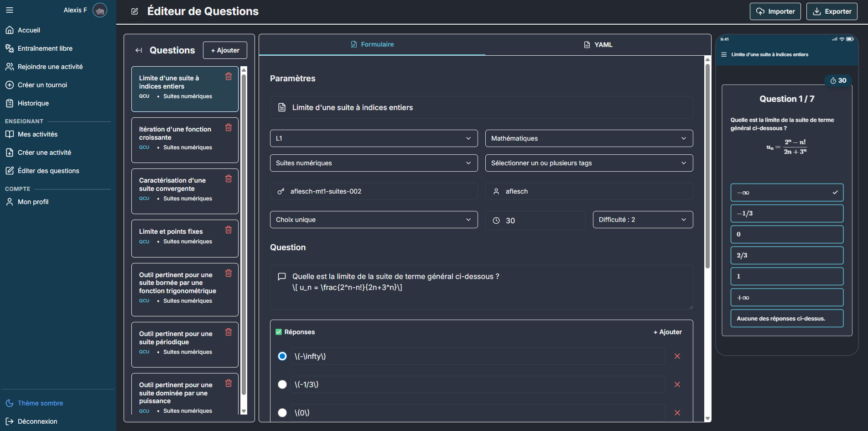This screenshot has width=868, height=431.
Task: Open "Mes activités" in the sidebar
Action: [x=37, y=134]
